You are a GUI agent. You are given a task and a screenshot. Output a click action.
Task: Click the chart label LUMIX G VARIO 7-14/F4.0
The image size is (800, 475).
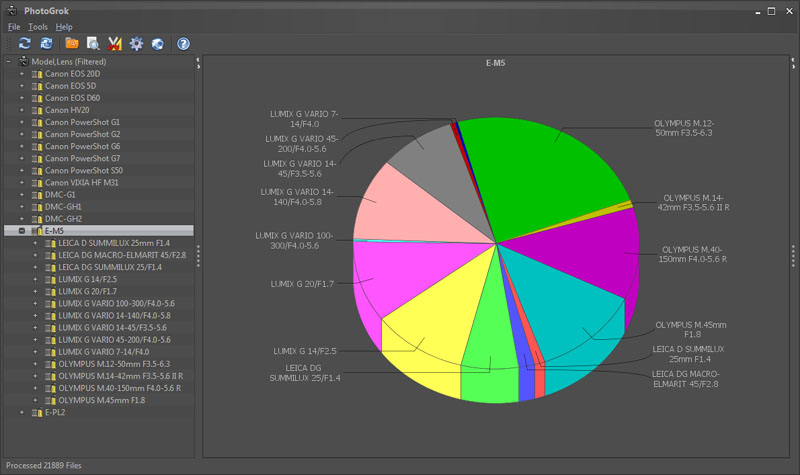tap(304, 119)
